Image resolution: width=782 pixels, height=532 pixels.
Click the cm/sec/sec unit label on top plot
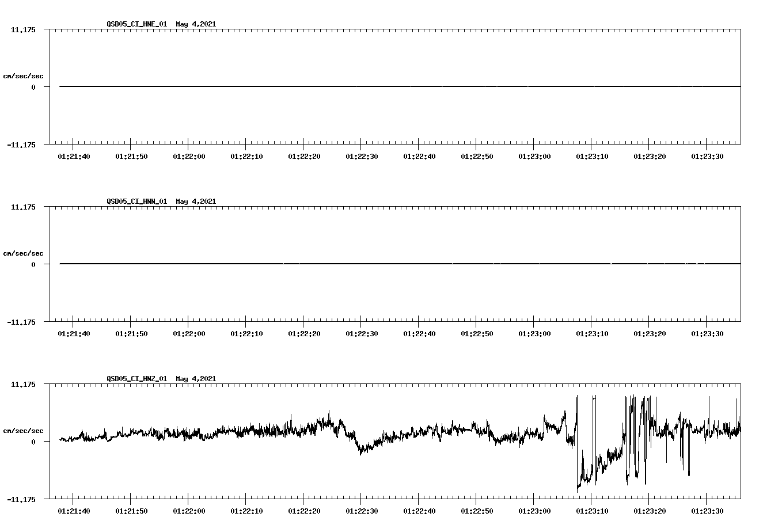click(24, 75)
